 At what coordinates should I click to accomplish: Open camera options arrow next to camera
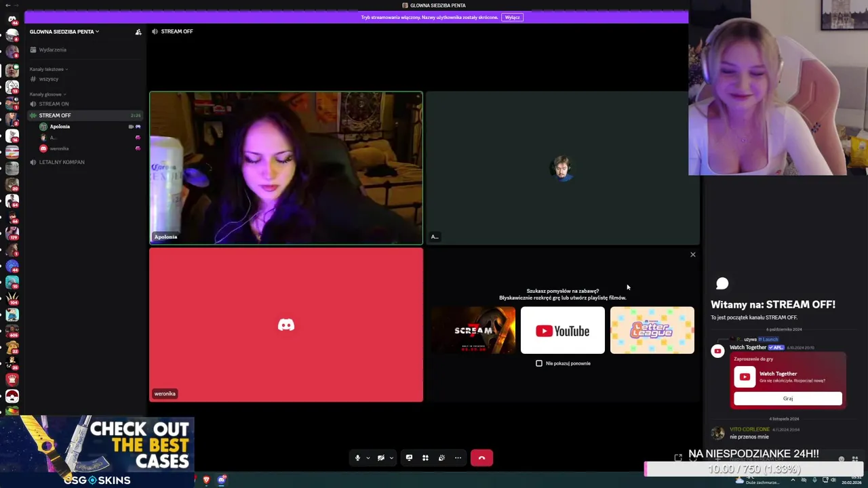(x=391, y=458)
